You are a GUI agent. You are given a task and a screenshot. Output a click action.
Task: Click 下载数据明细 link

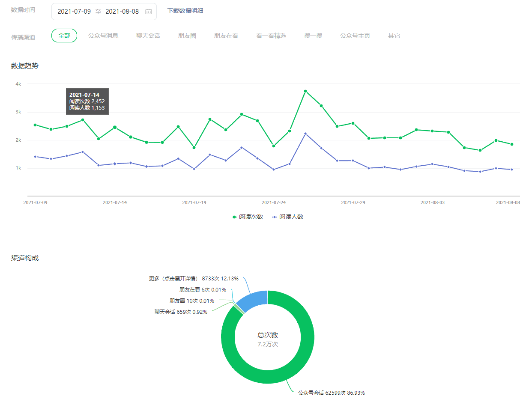point(185,11)
